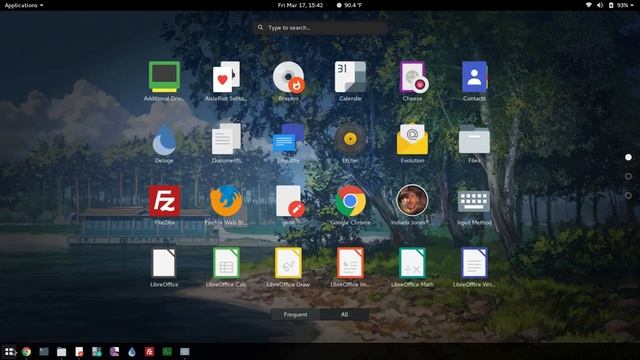Open FileZilla from the bottom taskbar

coord(149,351)
